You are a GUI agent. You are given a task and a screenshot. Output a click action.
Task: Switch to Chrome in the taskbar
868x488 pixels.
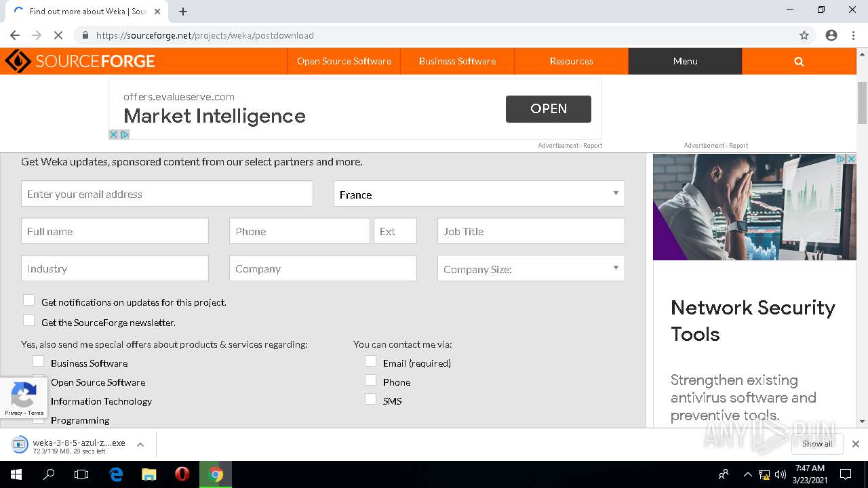216,474
